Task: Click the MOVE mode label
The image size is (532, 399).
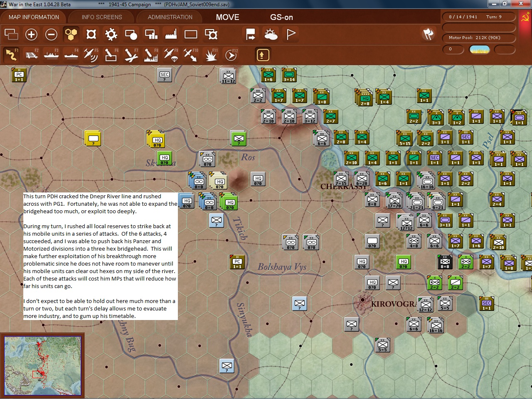Action: pyautogui.click(x=227, y=17)
